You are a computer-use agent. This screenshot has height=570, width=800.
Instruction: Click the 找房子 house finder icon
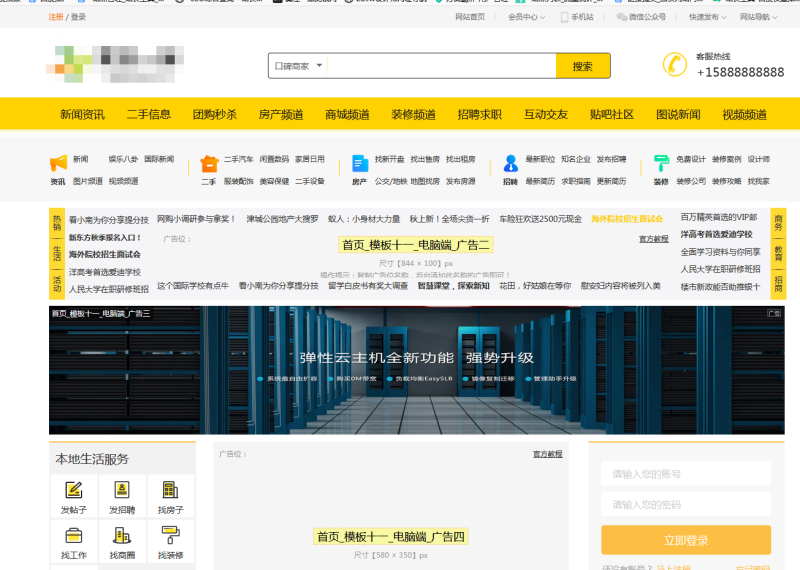click(x=170, y=490)
